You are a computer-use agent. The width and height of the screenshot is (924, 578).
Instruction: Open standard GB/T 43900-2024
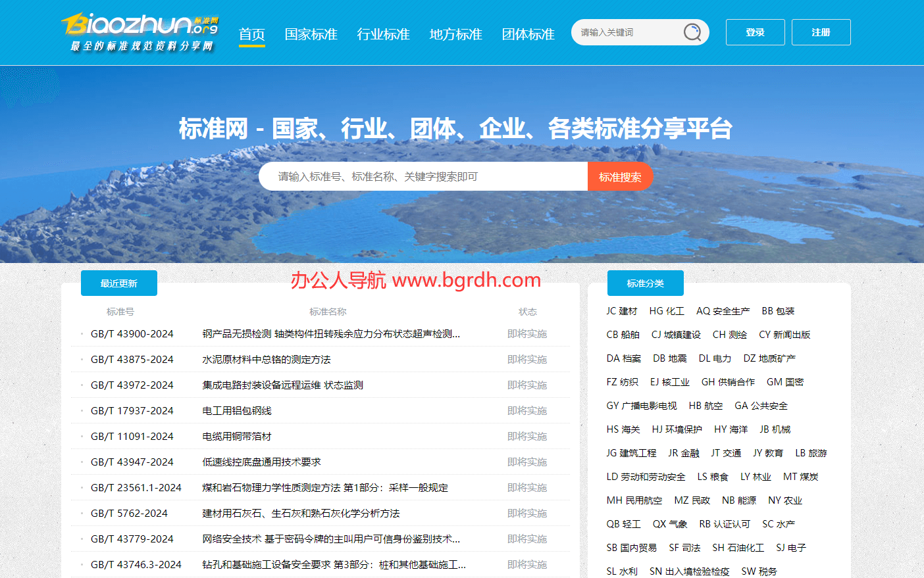[132, 334]
